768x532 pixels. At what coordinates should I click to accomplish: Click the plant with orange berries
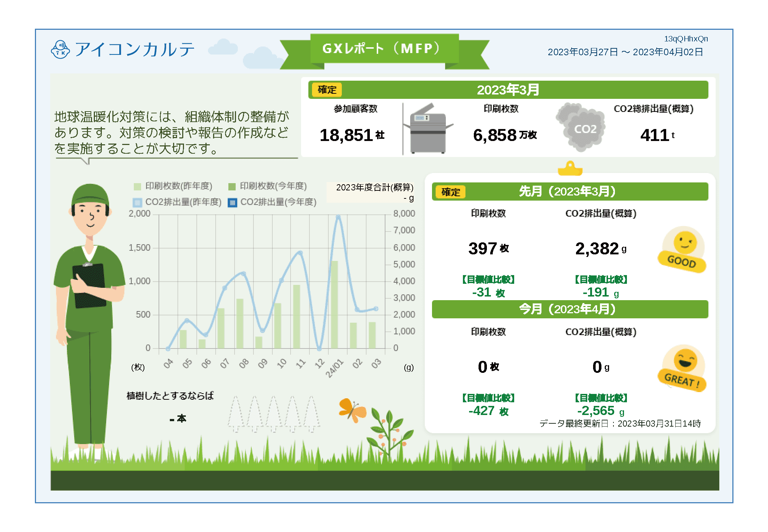pyautogui.click(x=390, y=432)
